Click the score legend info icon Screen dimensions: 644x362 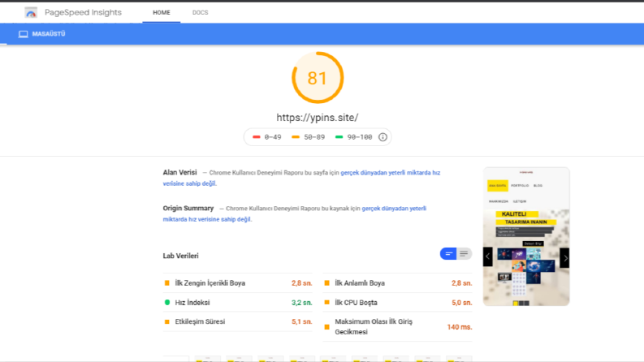[x=383, y=137]
